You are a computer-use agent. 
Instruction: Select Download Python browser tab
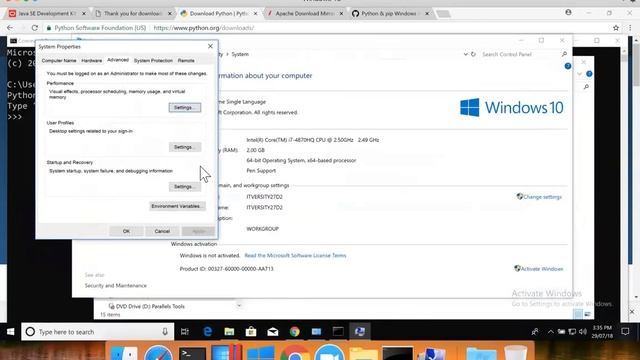click(x=219, y=13)
